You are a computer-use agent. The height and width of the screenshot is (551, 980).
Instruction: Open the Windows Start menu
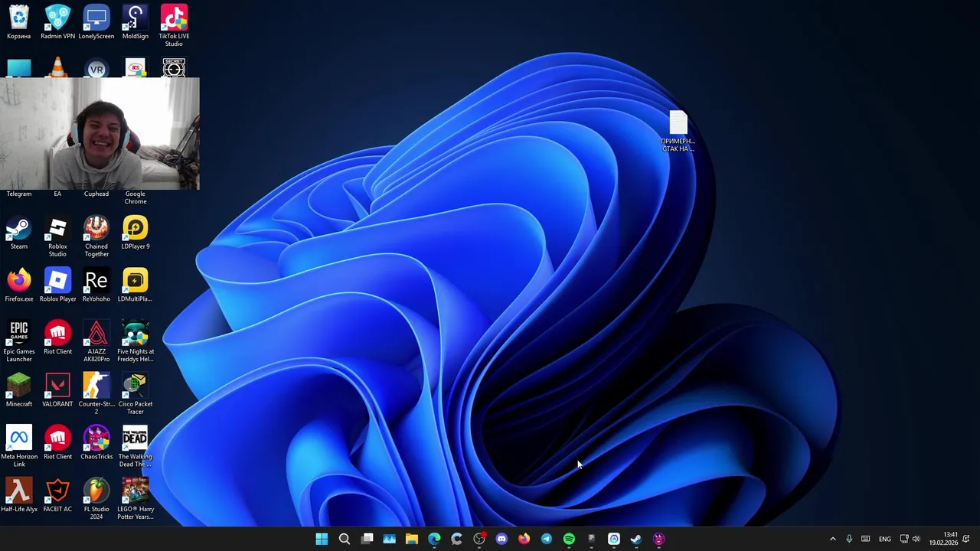[322, 539]
